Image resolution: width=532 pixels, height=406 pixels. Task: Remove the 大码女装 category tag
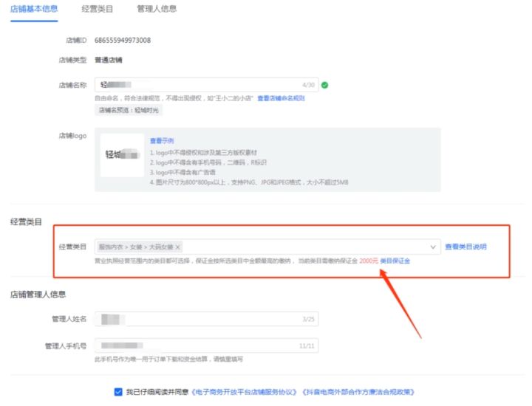pos(177,247)
